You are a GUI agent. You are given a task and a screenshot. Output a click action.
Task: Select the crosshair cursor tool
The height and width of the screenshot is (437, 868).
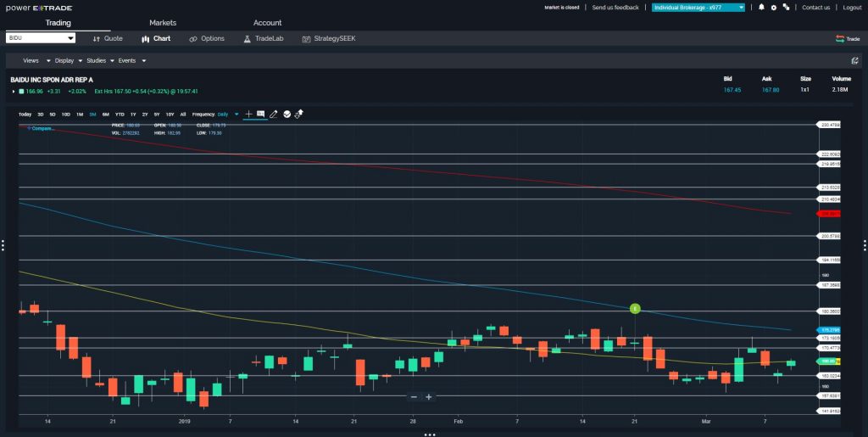[x=248, y=114]
